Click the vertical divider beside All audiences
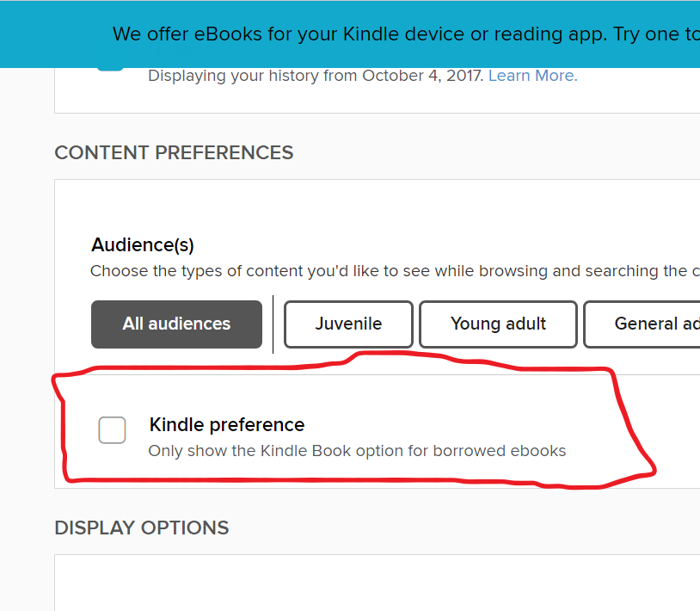The width and height of the screenshot is (700, 611). pyautogui.click(x=273, y=324)
